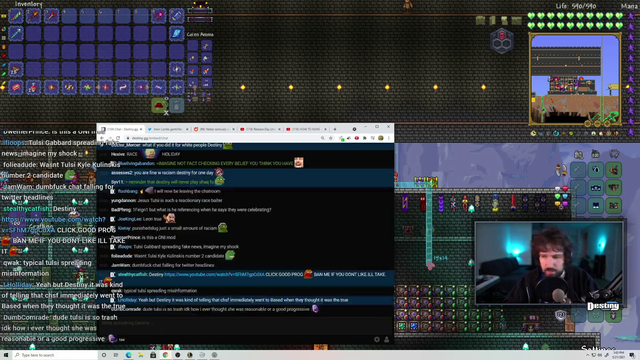The height and width of the screenshot is (360, 640).
Task: Select the red potion in bottom inventory row
Action: pyautogui.click(x=33, y=87)
